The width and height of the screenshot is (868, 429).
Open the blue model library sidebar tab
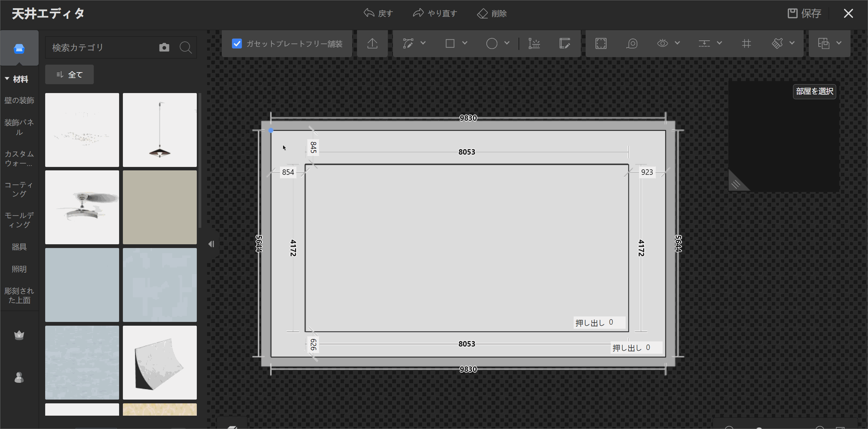(x=19, y=48)
